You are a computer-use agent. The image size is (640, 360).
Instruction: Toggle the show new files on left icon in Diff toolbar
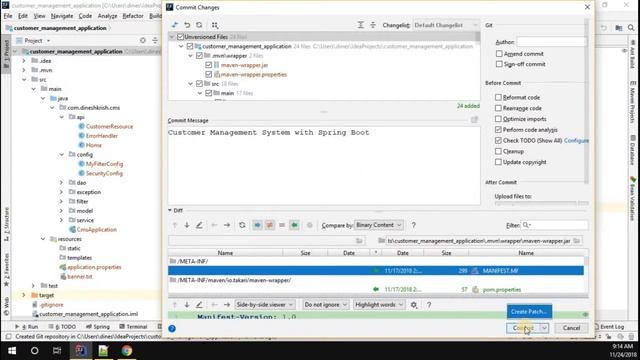[x=257, y=225]
